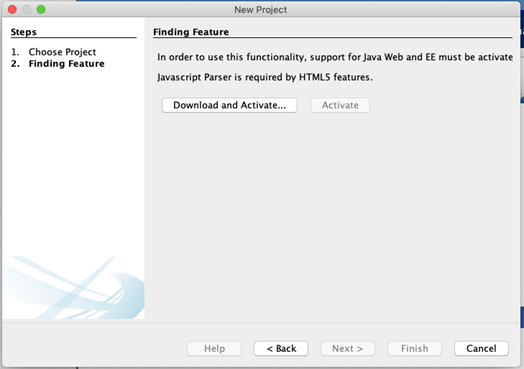Close the dialog using red window button
This screenshot has height=369, width=524.
tap(12, 9)
